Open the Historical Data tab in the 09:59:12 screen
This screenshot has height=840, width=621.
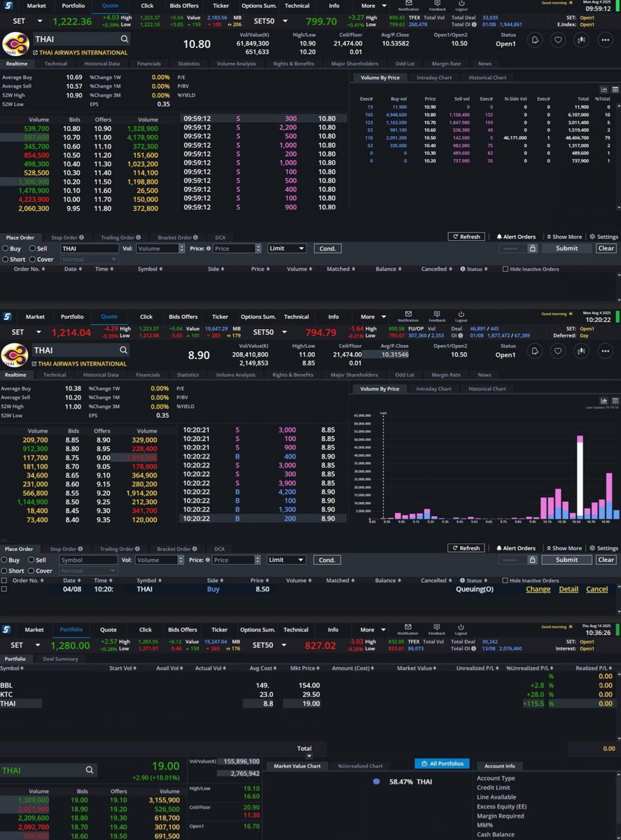click(x=101, y=63)
